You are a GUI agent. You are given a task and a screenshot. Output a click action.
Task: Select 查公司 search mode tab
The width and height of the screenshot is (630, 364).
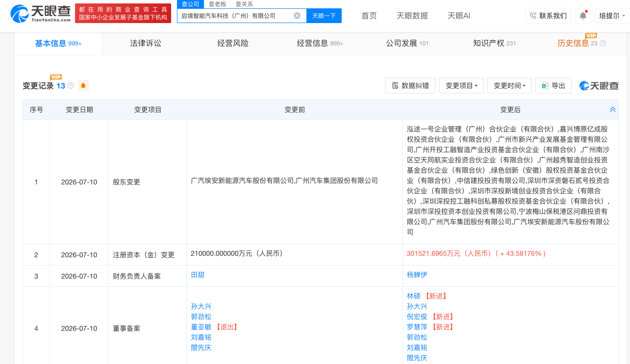pyautogui.click(x=190, y=4)
